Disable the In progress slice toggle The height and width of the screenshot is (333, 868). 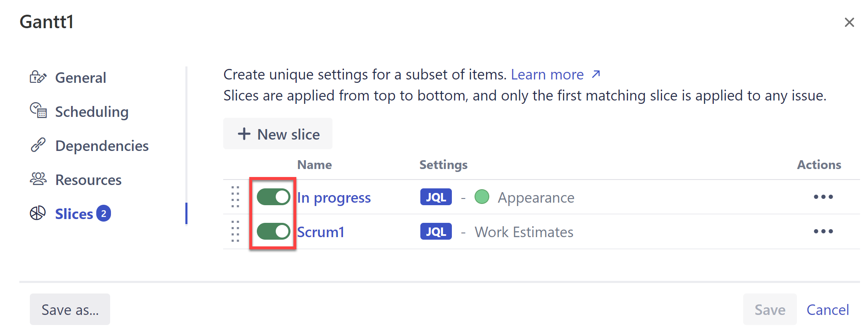click(273, 197)
